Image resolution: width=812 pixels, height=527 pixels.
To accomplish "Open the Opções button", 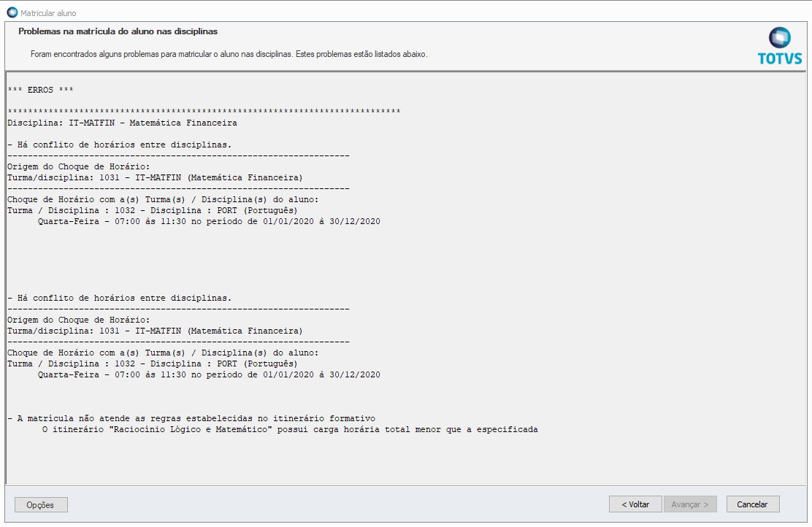I will (x=41, y=504).
